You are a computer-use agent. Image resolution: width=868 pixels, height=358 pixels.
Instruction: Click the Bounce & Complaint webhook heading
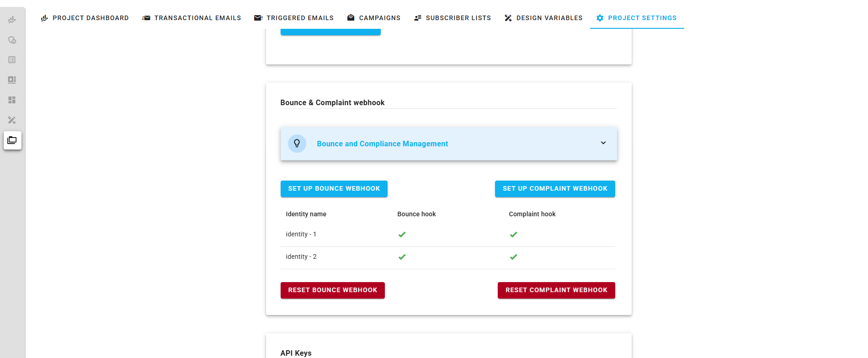click(332, 102)
